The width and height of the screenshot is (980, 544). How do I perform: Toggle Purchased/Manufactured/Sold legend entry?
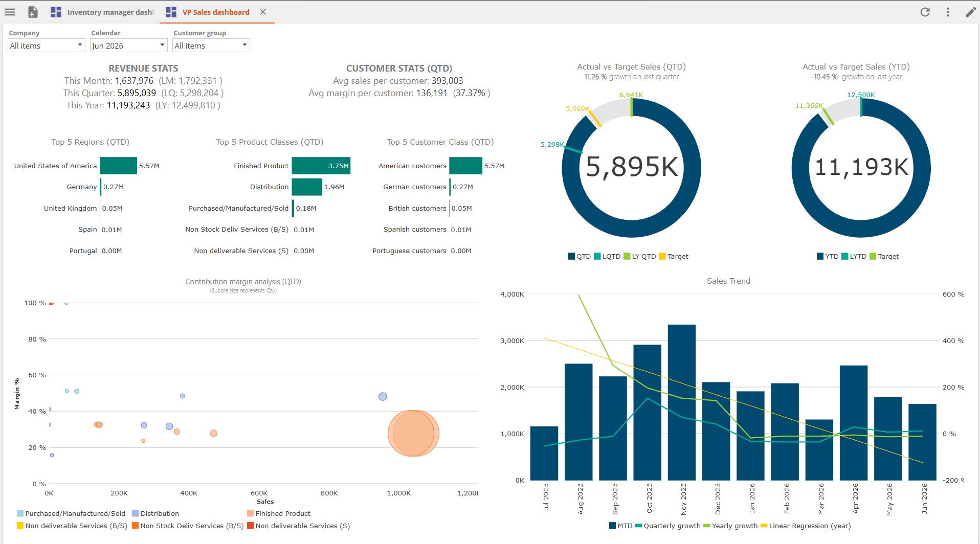pos(71,513)
